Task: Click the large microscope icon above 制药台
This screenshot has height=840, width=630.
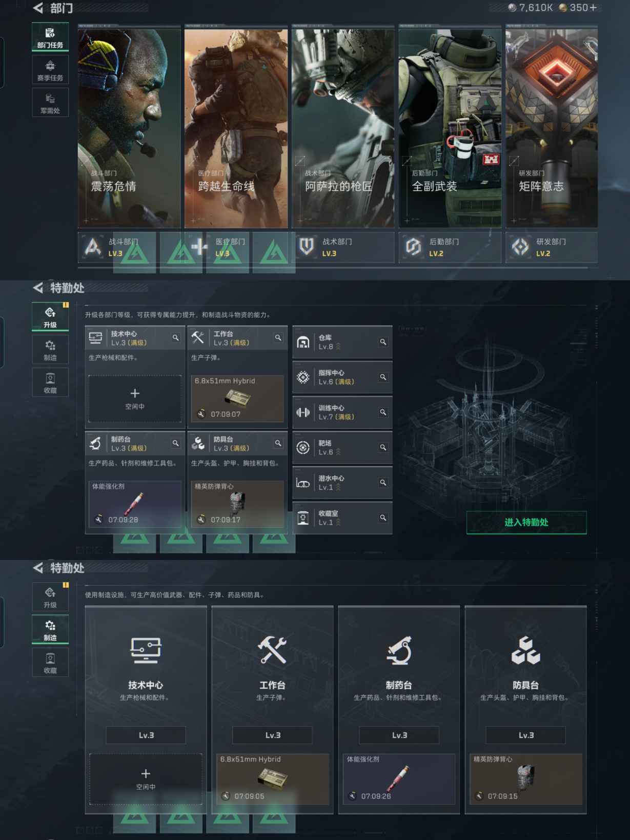Action: (x=399, y=651)
